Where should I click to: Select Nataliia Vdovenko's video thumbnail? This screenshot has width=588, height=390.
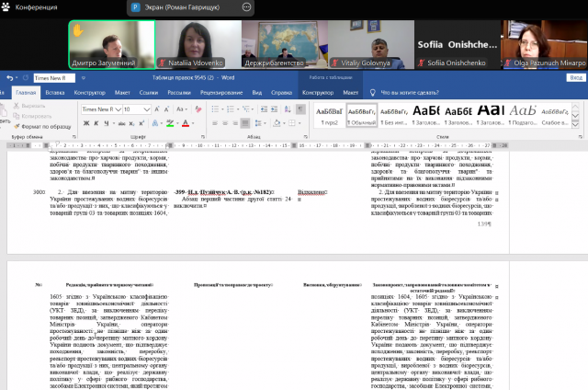tap(198, 45)
